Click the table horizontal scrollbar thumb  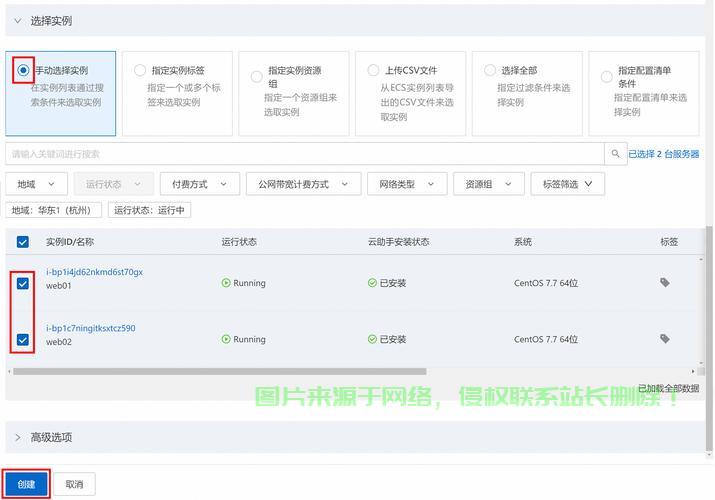coord(220,371)
